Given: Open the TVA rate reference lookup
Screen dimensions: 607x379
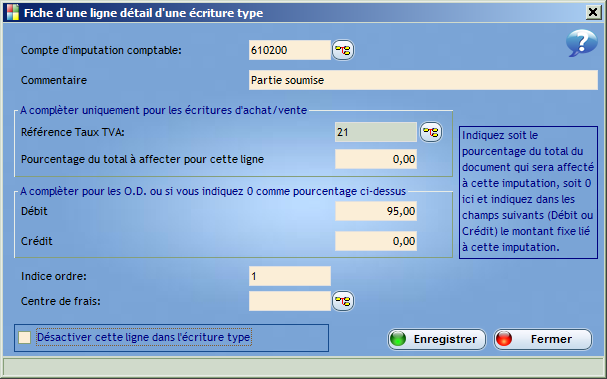Looking at the screenshot, I should click(x=431, y=132).
